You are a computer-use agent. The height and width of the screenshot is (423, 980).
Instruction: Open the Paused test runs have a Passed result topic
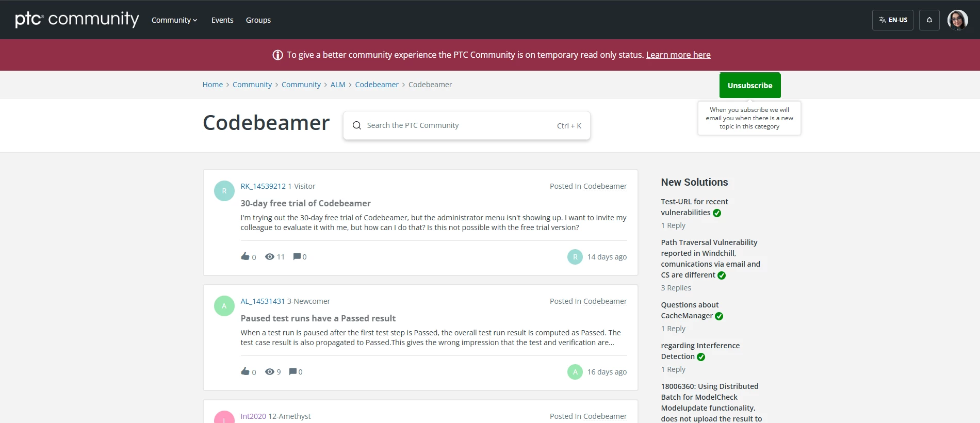point(318,318)
